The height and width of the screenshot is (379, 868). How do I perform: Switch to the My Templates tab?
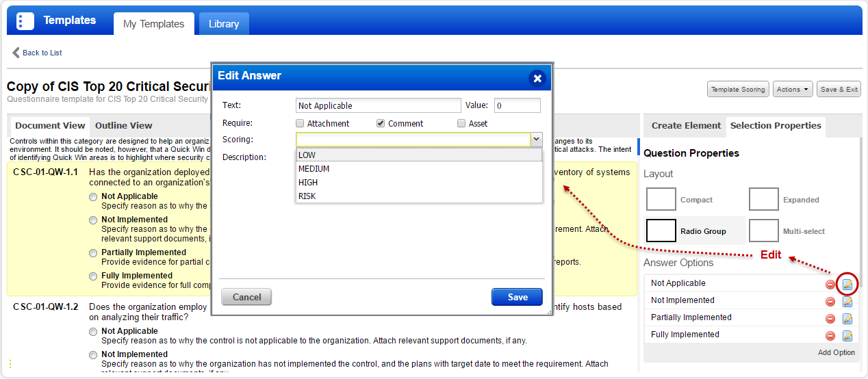point(153,24)
